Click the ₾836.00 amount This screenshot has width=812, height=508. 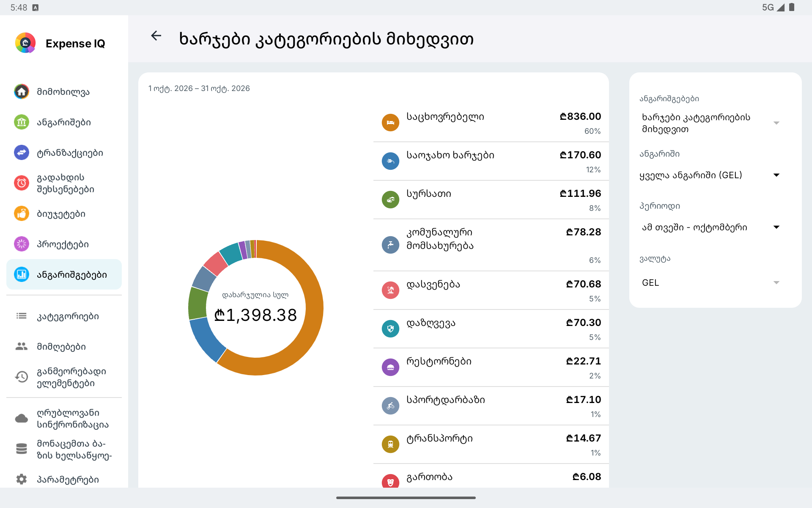(x=580, y=116)
